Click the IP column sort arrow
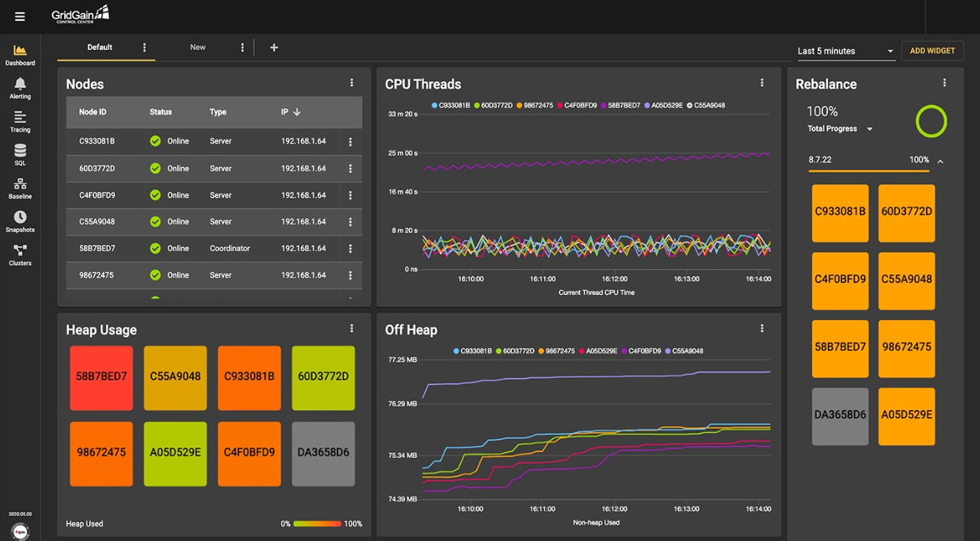980x541 pixels. [x=297, y=112]
